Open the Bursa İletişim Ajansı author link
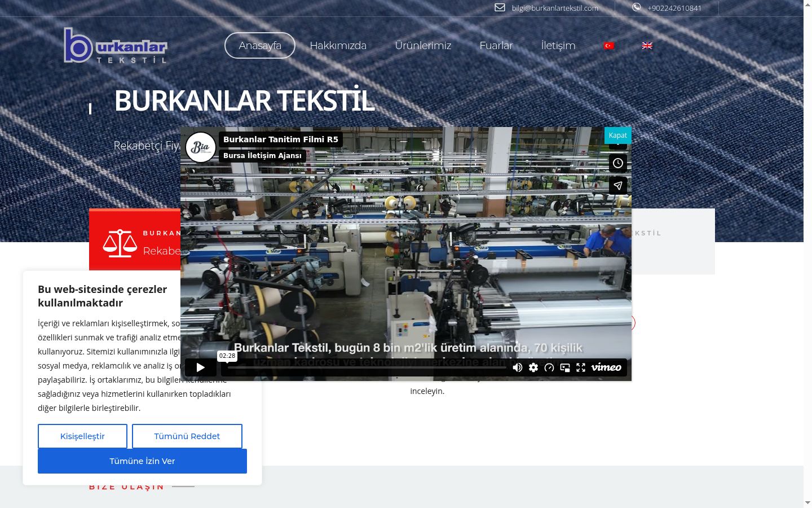Screen dimensions: 812x508 pyautogui.click(x=262, y=155)
